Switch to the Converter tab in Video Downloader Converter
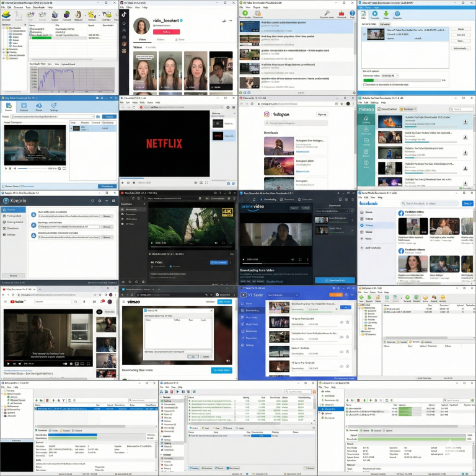This screenshot has height=476, width=476. click(385, 24)
